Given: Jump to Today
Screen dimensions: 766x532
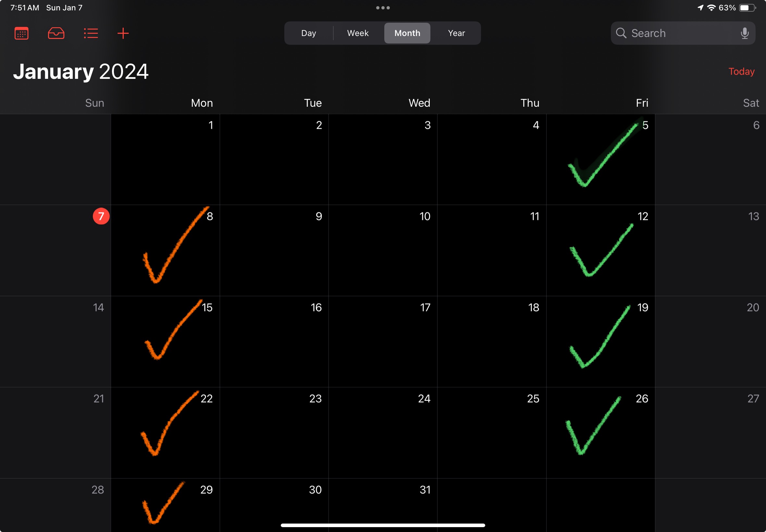Looking at the screenshot, I should pyautogui.click(x=741, y=71).
